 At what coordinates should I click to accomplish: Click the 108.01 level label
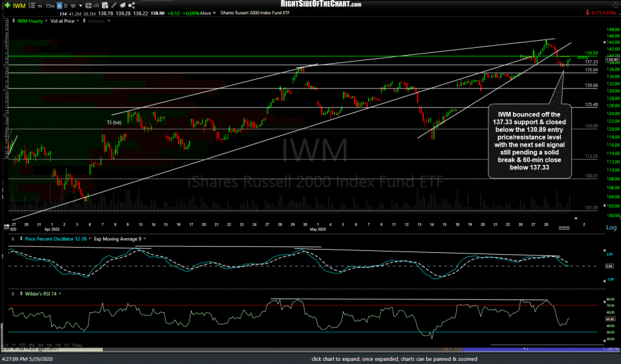coord(591,175)
